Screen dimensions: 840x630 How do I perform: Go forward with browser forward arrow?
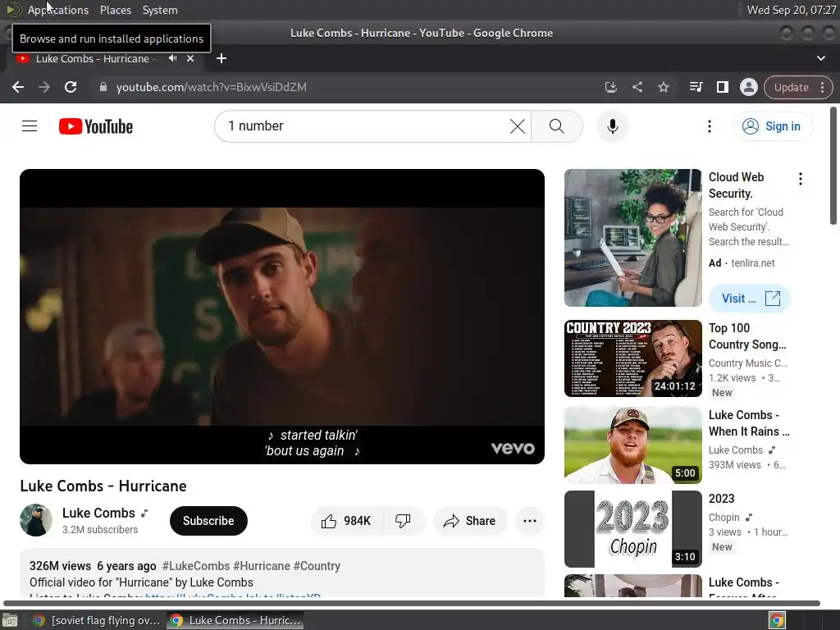coord(44,87)
